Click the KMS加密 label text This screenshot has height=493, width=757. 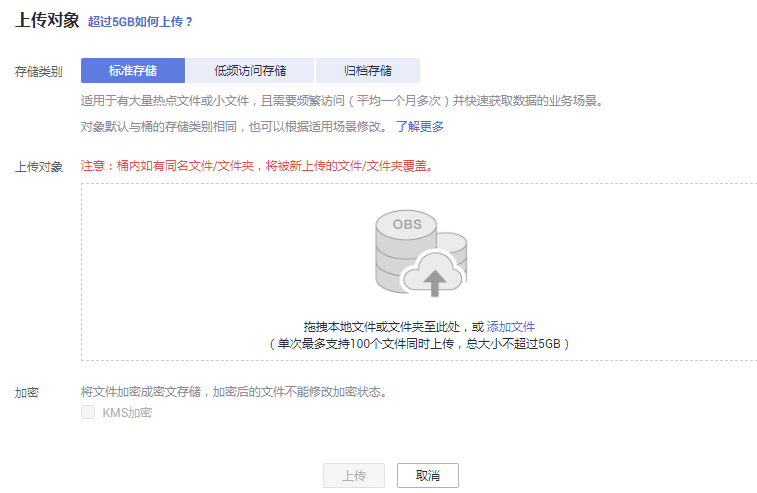[127, 412]
